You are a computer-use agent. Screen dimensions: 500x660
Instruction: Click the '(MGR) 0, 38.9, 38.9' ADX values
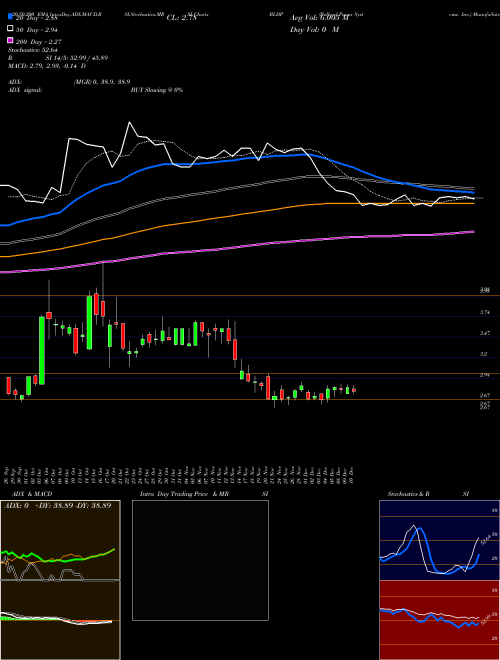(x=102, y=82)
